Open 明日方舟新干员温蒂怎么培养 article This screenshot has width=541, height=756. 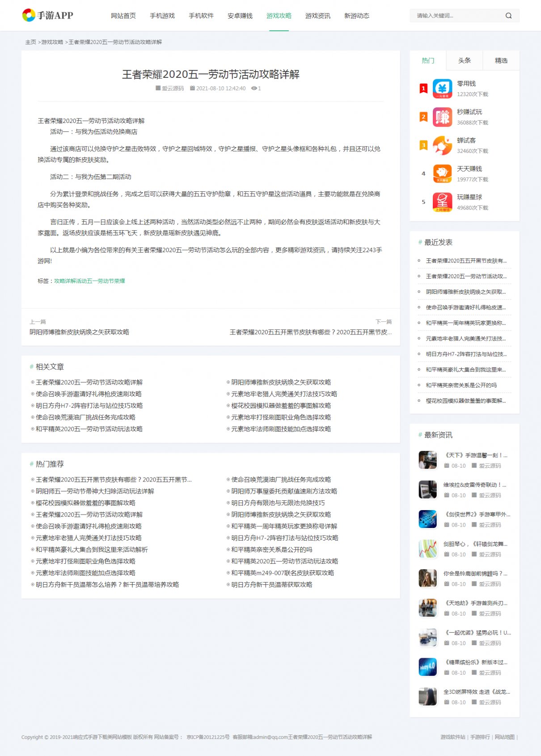tap(107, 584)
